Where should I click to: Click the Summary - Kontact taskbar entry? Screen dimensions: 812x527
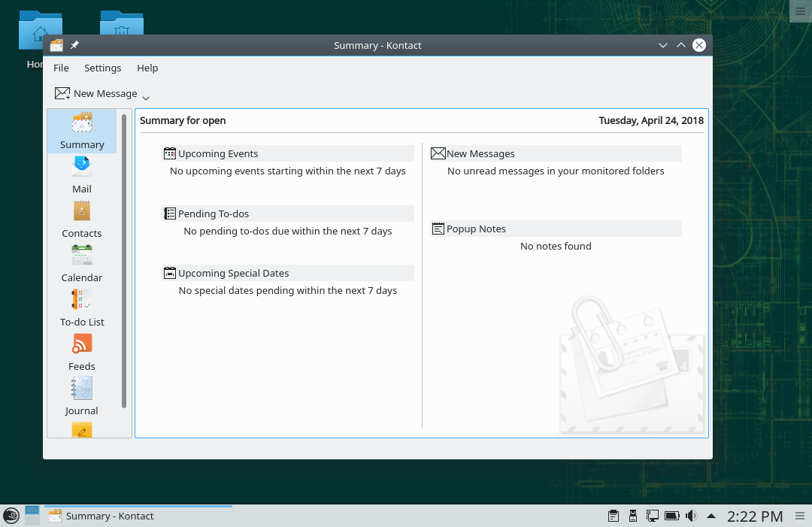pos(109,516)
